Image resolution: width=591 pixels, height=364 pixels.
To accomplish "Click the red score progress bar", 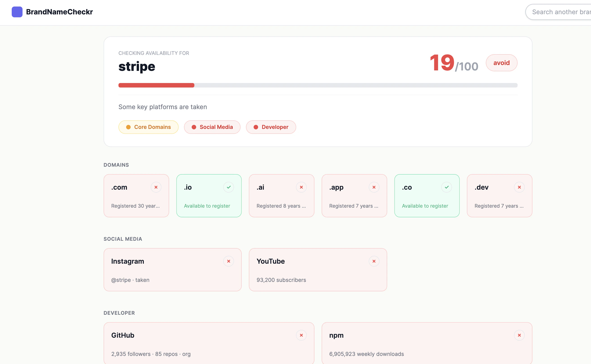I will pyautogui.click(x=156, y=85).
